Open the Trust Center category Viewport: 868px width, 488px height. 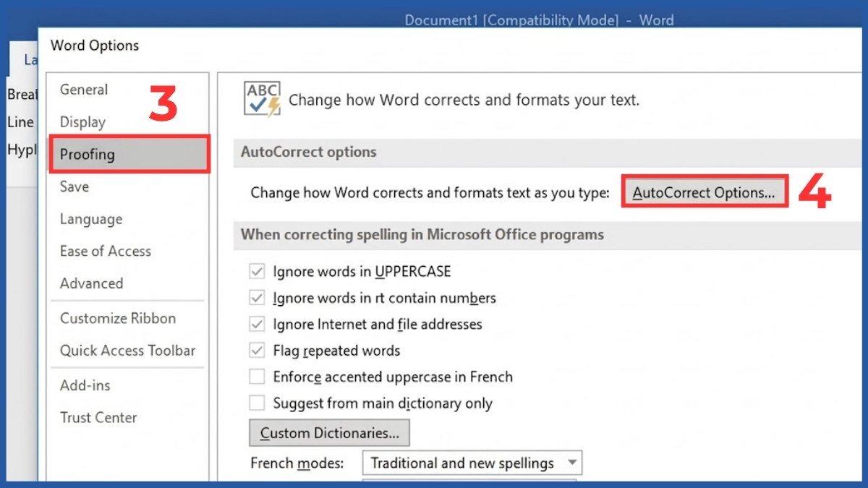point(98,418)
